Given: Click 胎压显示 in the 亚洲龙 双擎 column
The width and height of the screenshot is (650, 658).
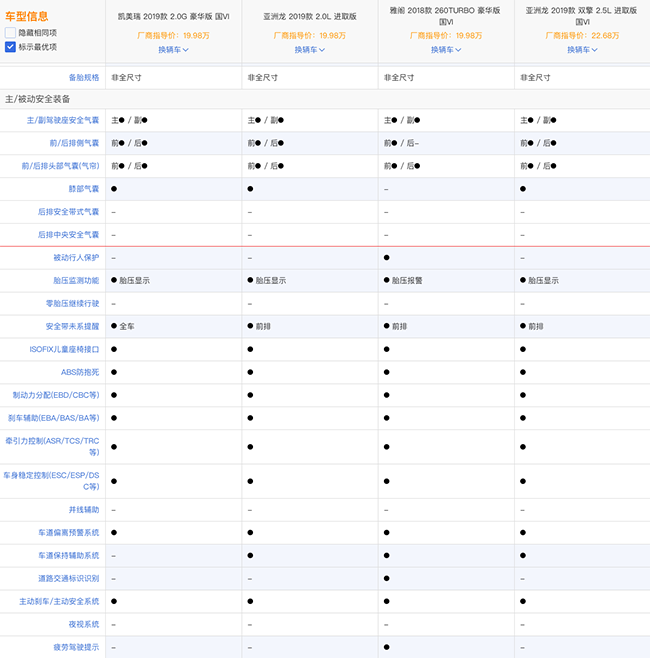Looking at the screenshot, I should pos(543,281).
